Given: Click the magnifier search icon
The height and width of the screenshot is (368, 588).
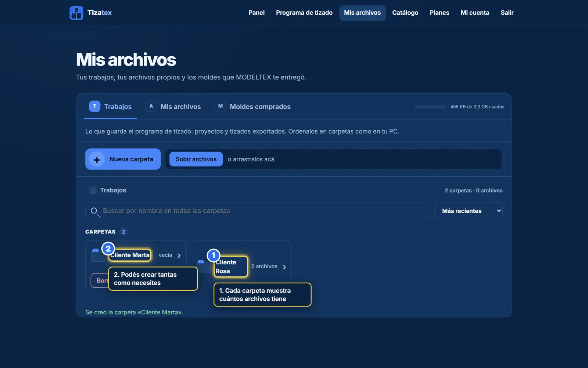Looking at the screenshot, I should coord(94,211).
